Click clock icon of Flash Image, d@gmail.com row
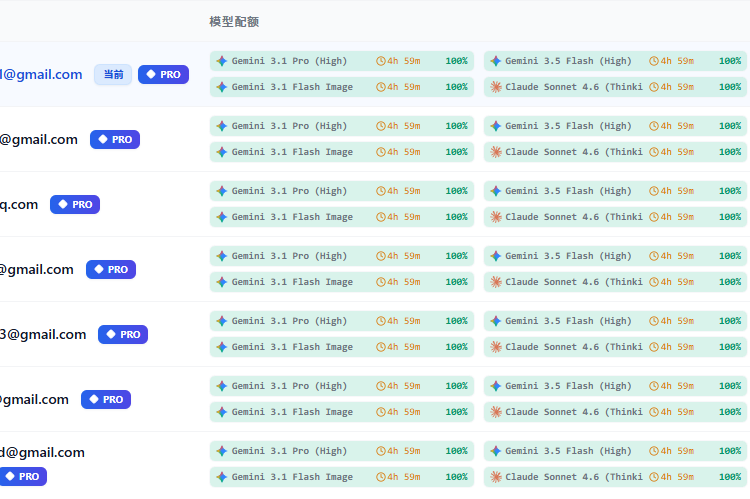Screen dimensions: 750x499 click(x=380, y=477)
